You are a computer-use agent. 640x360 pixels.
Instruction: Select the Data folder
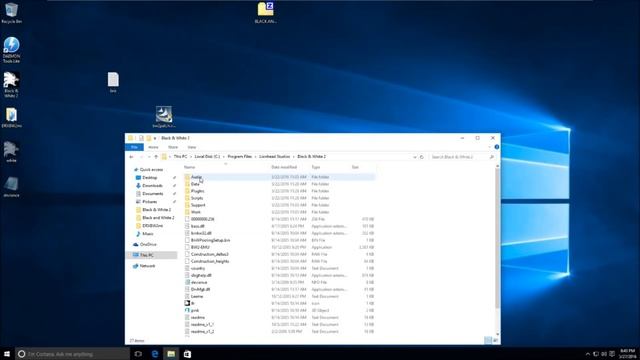pyautogui.click(x=279, y=184)
